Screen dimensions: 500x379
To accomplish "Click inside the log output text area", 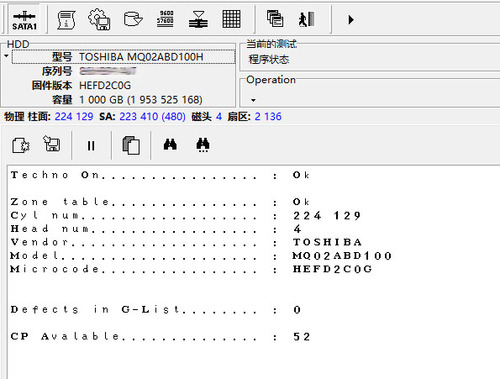I will click(253, 273).
